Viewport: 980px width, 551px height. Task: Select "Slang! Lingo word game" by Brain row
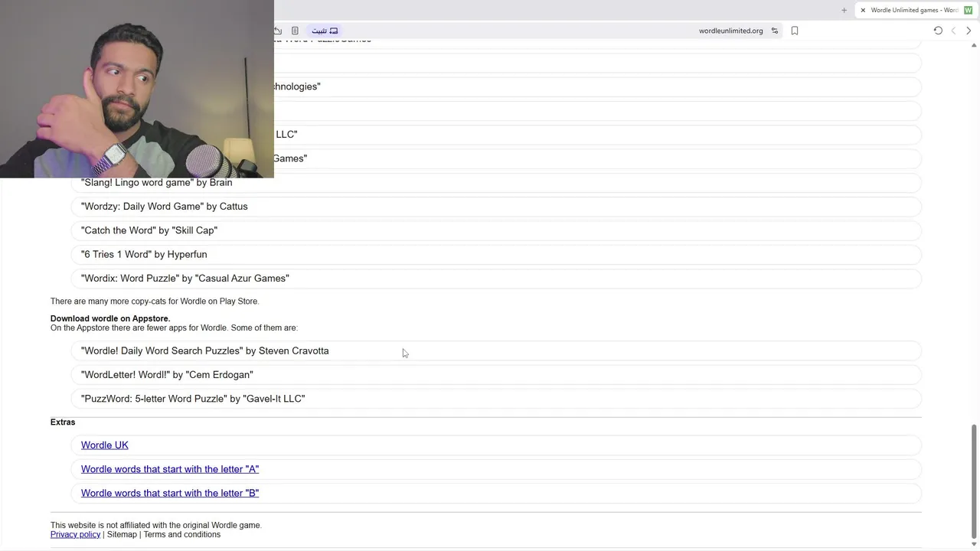(x=497, y=182)
